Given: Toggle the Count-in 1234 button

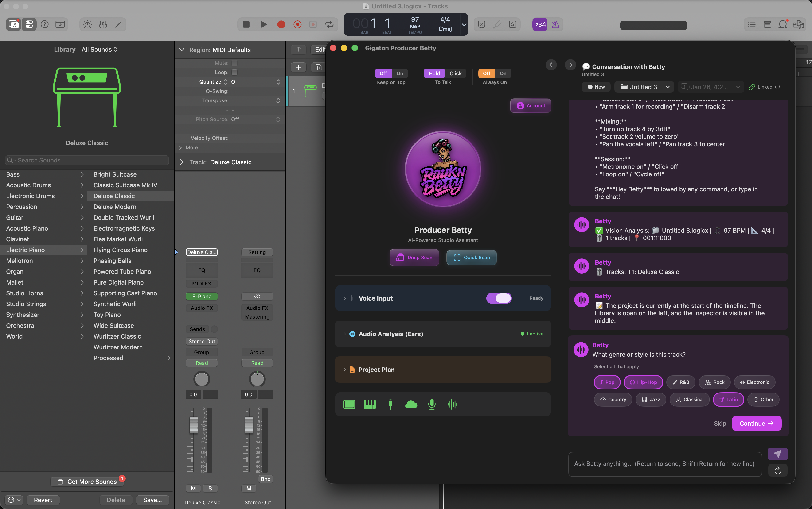Looking at the screenshot, I should point(539,24).
